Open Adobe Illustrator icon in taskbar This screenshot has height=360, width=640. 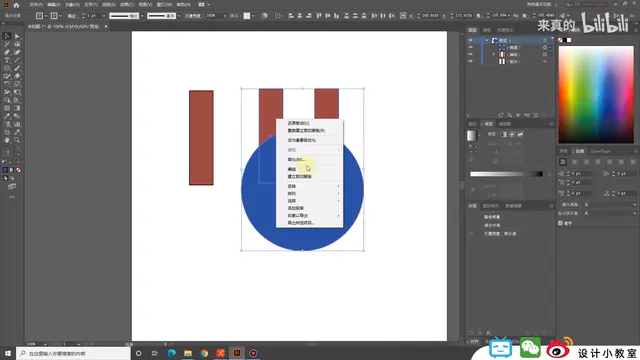[x=237, y=353]
